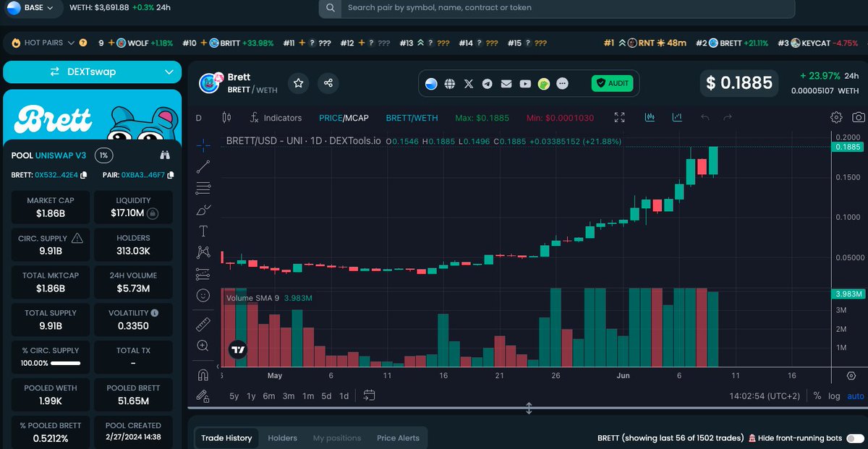The width and height of the screenshot is (868, 449).
Task: Open the D interval selector
Action: pos(199,118)
